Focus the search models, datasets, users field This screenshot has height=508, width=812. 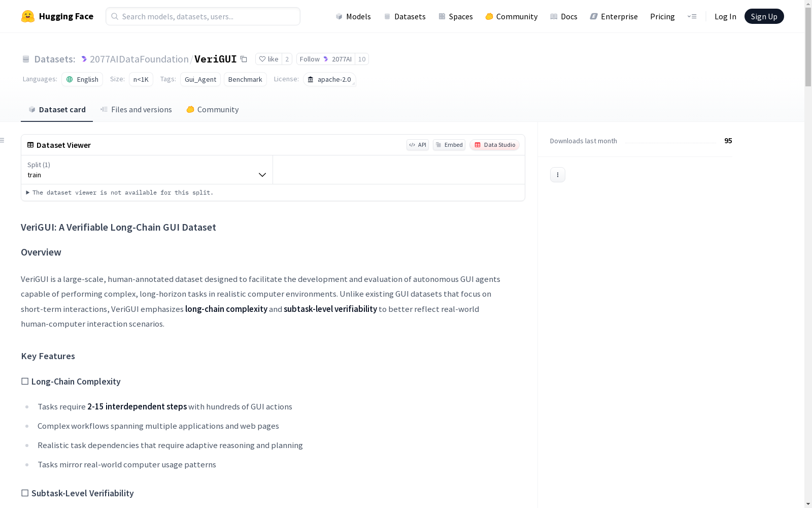click(203, 16)
